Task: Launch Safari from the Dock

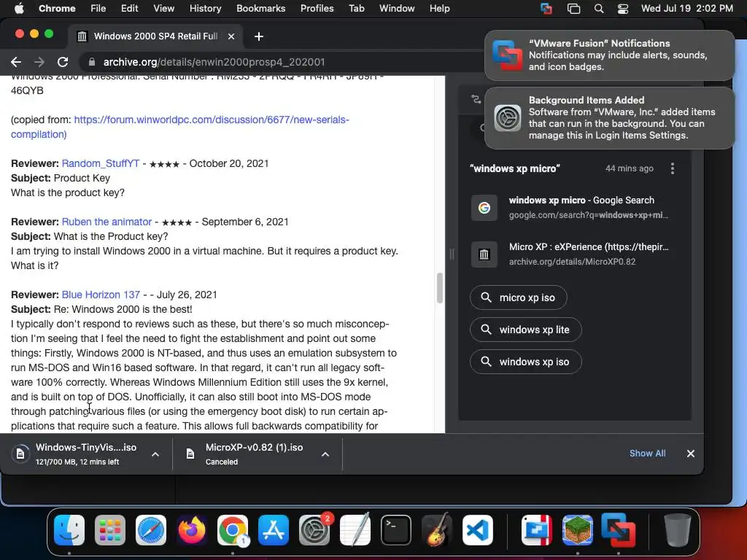Action: click(151, 530)
